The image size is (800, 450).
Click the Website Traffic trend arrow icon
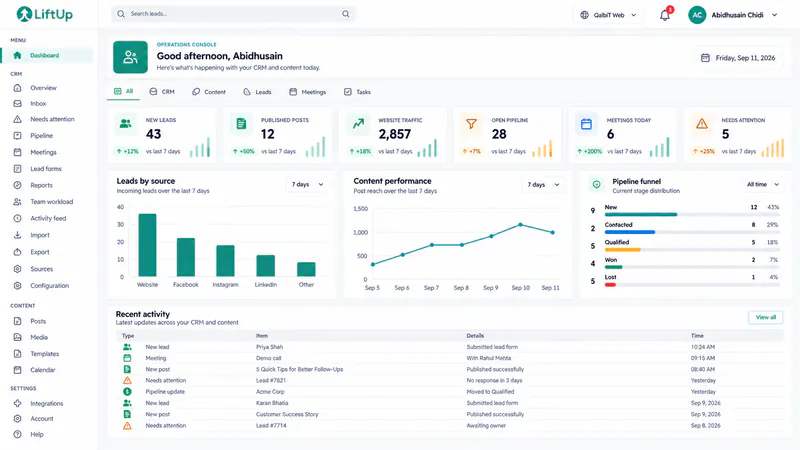358,124
